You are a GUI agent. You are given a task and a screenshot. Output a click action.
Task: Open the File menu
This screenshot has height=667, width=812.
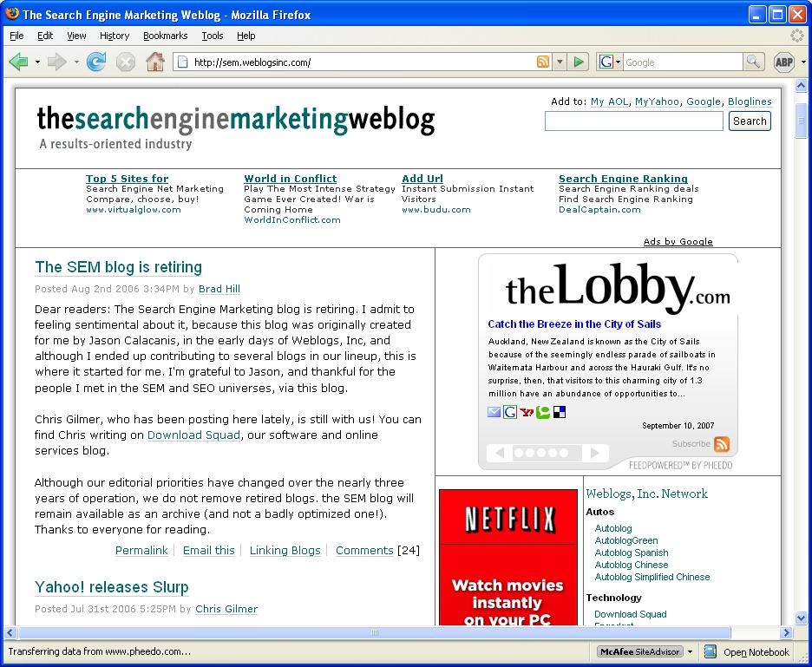(x=16, y=36)
